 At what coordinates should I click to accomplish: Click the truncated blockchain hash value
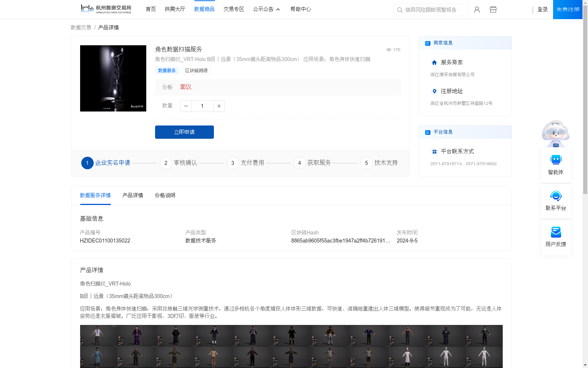(x=341, y=241)
